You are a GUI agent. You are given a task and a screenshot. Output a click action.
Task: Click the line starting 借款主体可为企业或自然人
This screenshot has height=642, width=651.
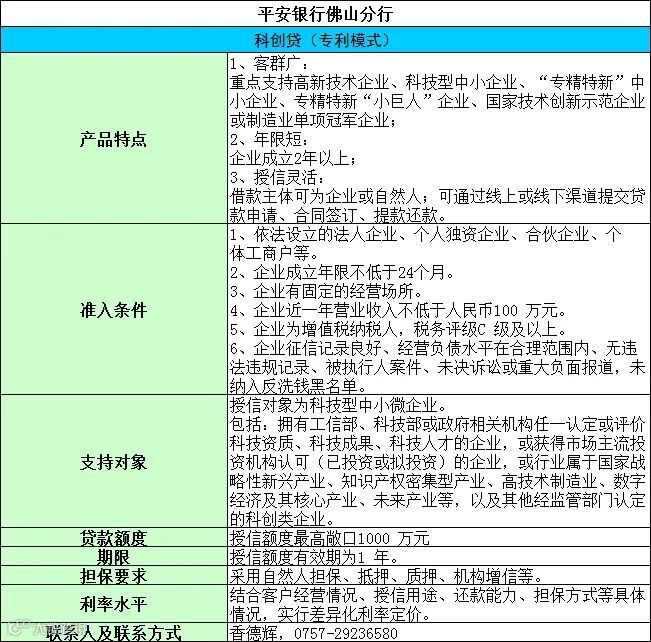437,196
